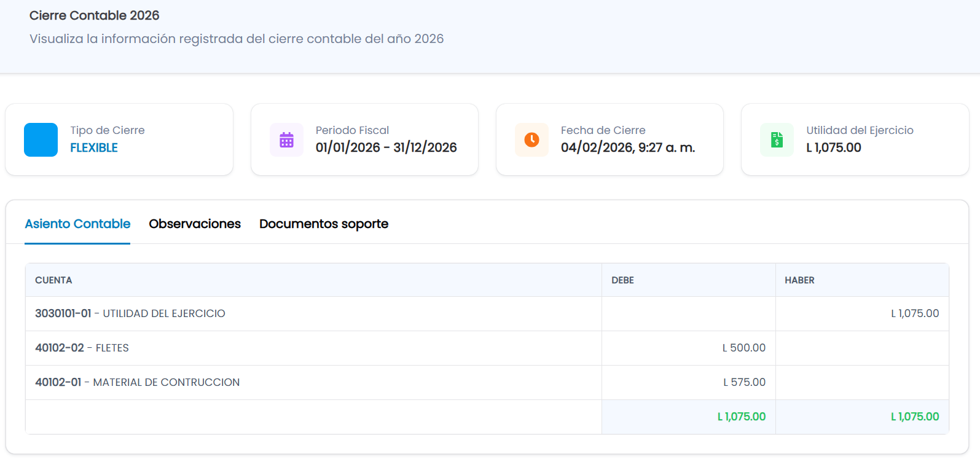Click the orange clock Fecha de Cierre icon
The width and height of the screenshot is (980, 475).
pyautogui.click(x=531, y=139)
